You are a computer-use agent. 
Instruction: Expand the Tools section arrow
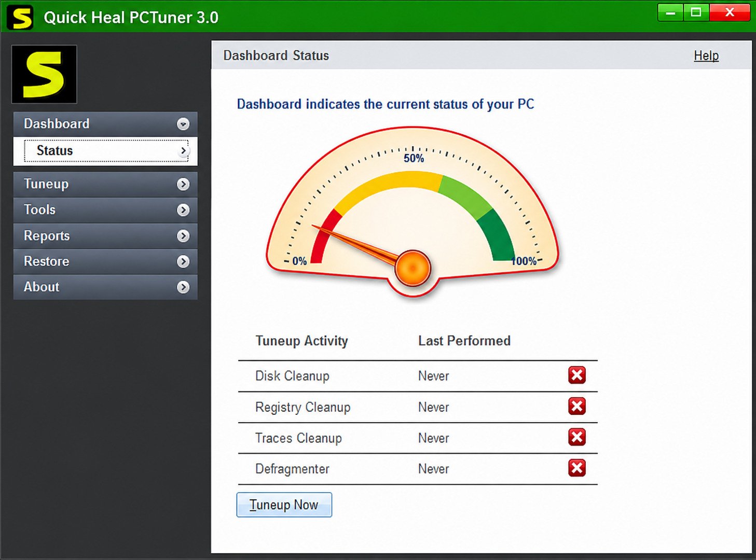tap(183, 210)
